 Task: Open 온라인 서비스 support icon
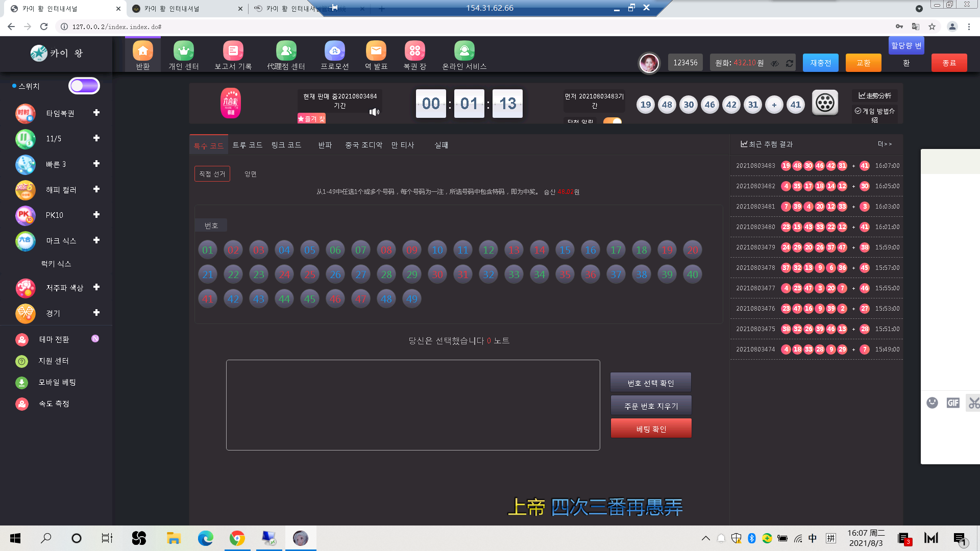464,51
